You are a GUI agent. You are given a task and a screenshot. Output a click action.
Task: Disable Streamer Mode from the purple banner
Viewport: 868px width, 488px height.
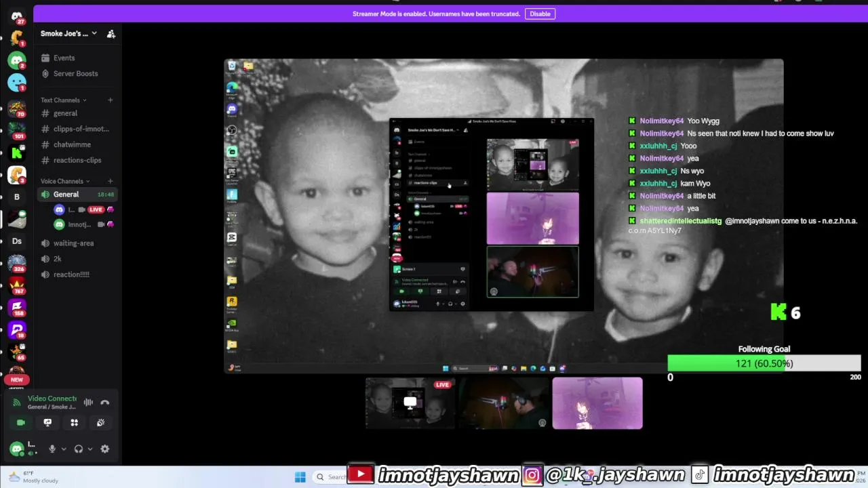pyautogui.click(x=540, y=14)
